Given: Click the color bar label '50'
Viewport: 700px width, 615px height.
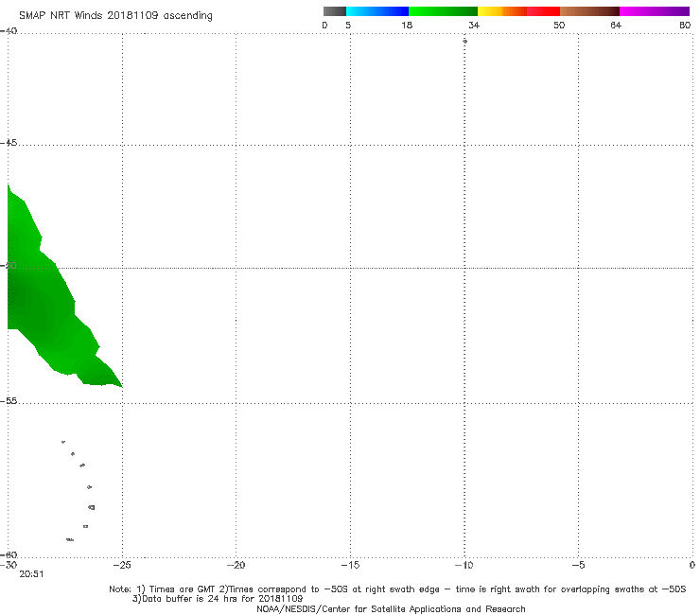Looking at the screenshot, I should coord(559,25).
